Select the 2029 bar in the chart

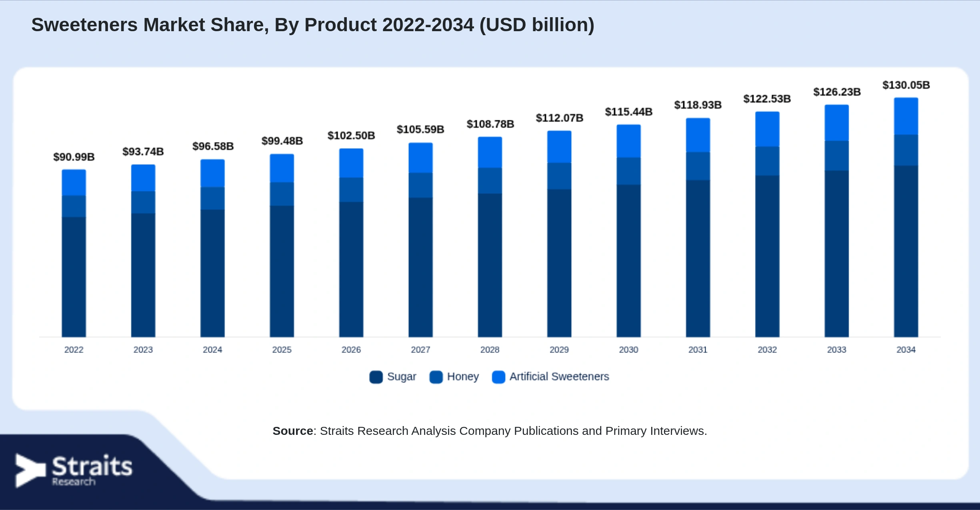pyautogui.click(x=559, y=234)
